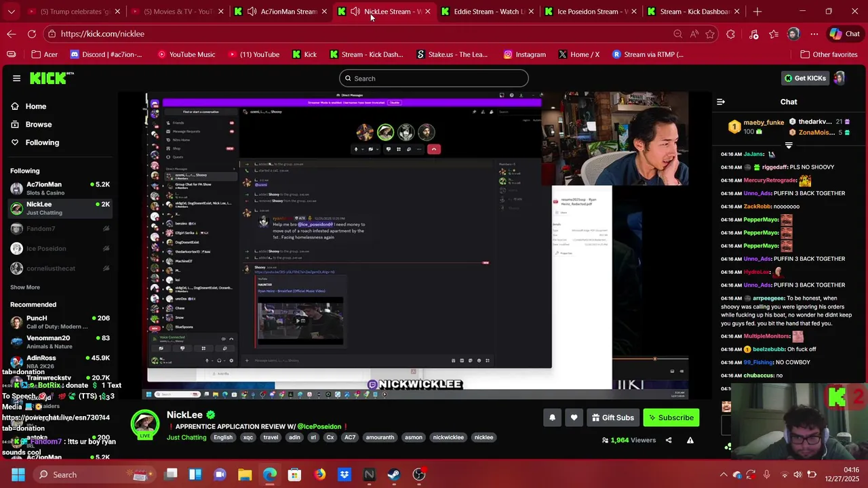Expand the chat leaderboard arrow
This screenshot has height=488, width=868.
pos(789,146)
